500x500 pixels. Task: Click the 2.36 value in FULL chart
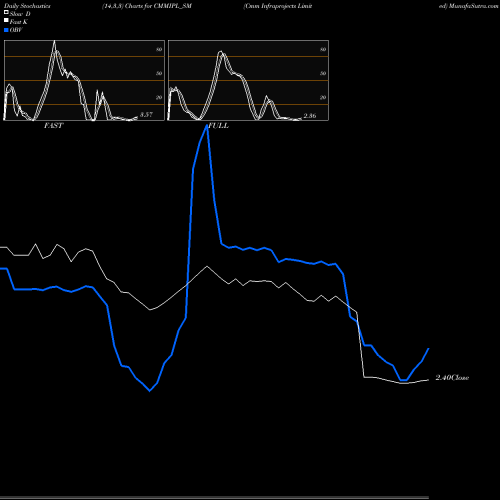click(310, 116)
